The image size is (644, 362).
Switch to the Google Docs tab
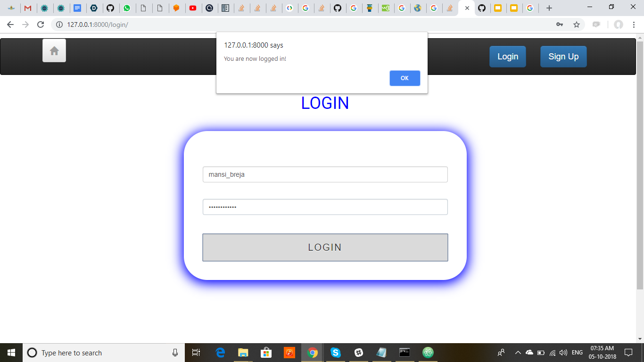point(77,8)
